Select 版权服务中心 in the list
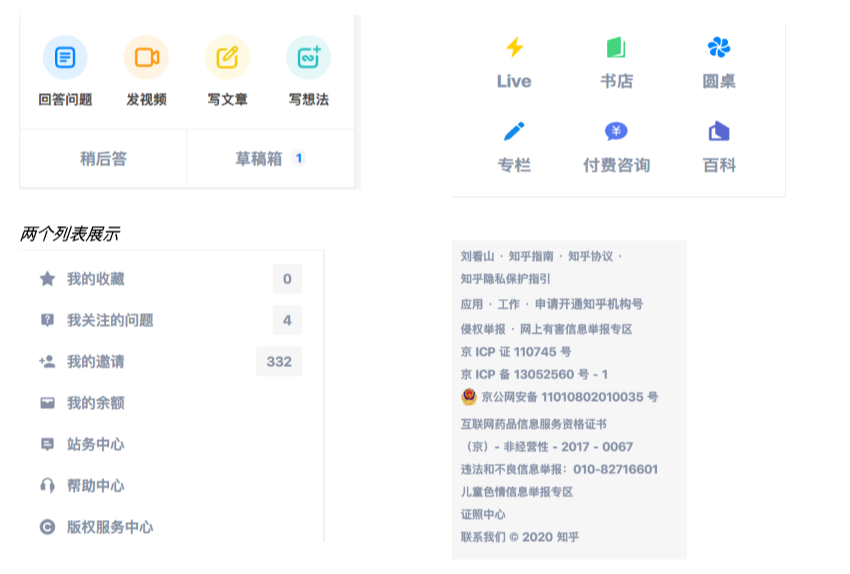The height and width of the screenshot is (574, 850). pyautogui.click(x=110, y=527)
